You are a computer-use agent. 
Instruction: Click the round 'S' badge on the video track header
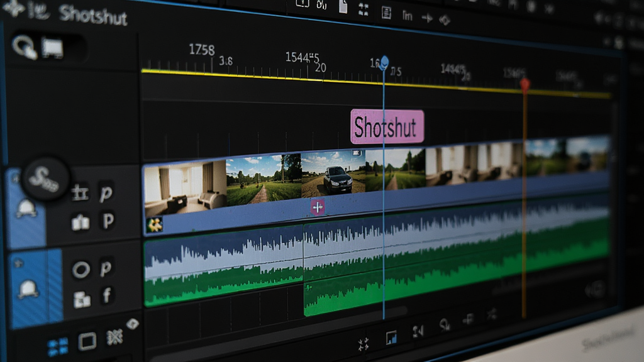pyautogui.click(x=45, y=178)
